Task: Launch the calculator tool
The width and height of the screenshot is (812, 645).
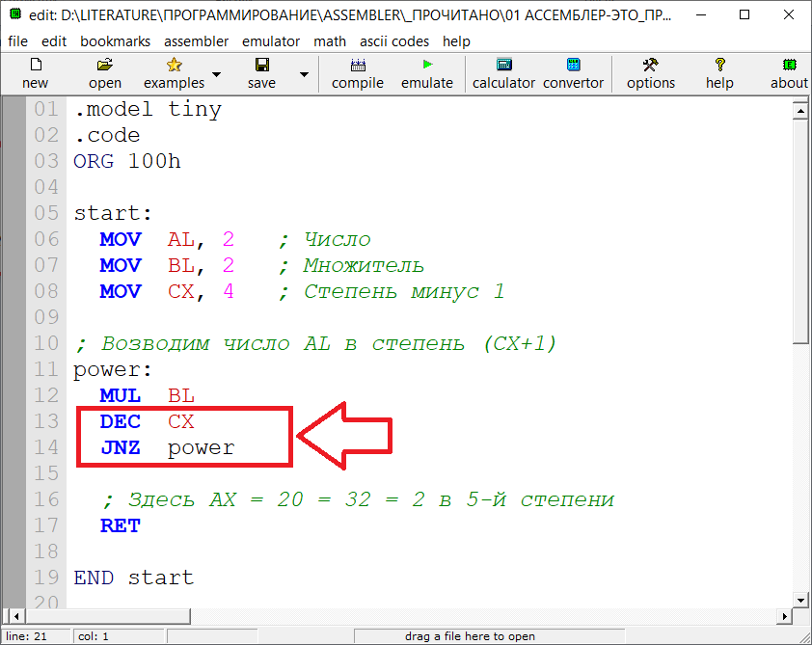Action: pyautogui.click(x=503, y=65)
